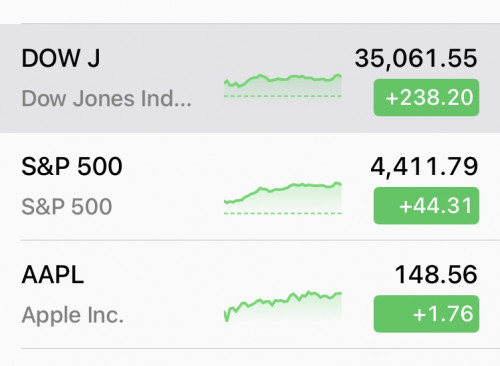Select the DOW J ticker symbol

61,58
